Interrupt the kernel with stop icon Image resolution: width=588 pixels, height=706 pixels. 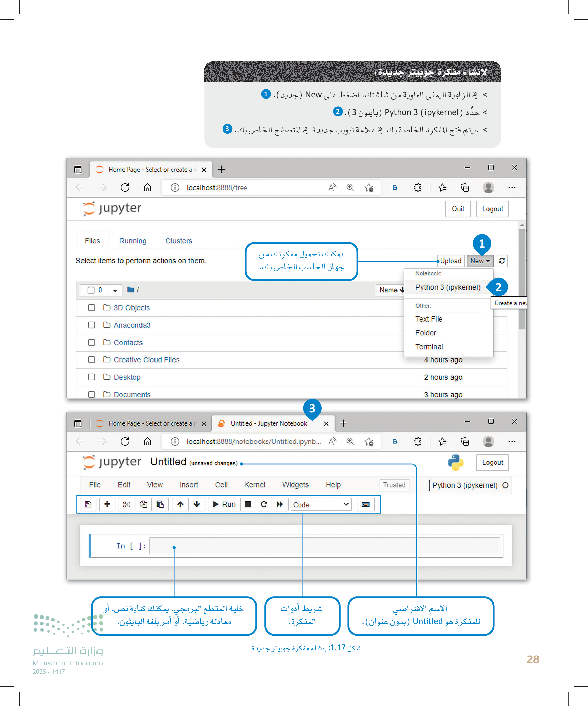[x=248, y=504]
